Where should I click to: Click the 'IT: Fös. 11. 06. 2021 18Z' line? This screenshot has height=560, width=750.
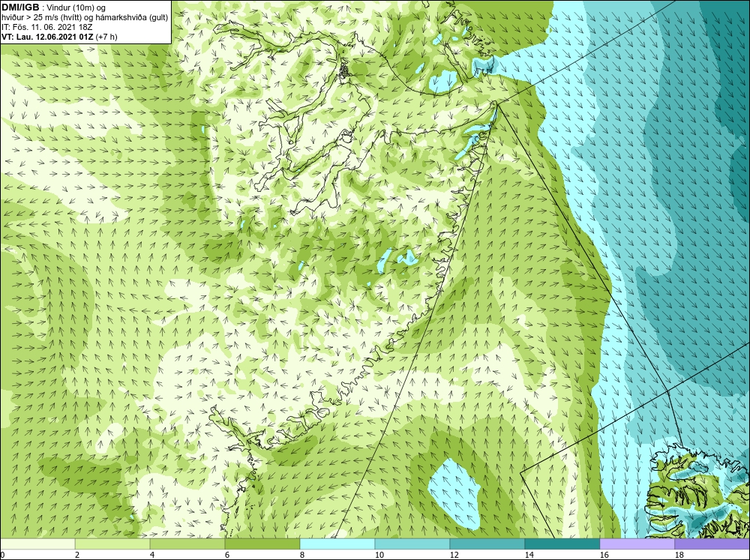46,27
